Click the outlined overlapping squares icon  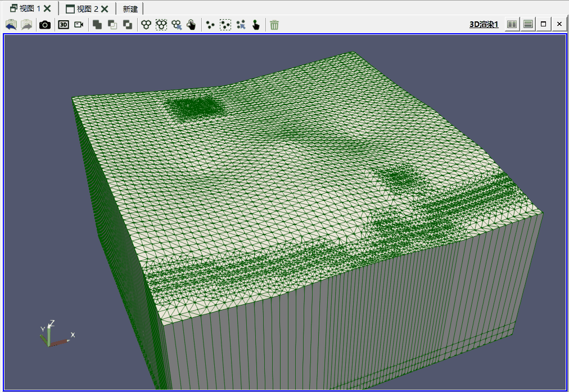point(112,25)
